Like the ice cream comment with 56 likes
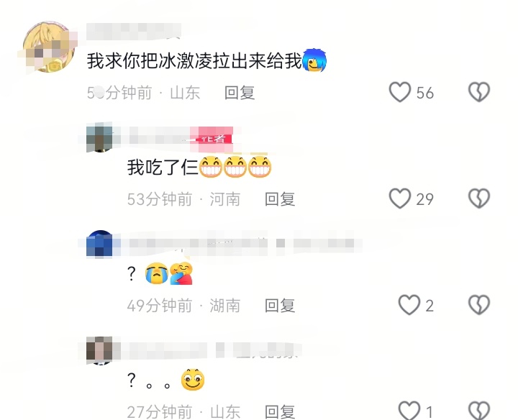518x420 pixels. (x=400, y=92)
